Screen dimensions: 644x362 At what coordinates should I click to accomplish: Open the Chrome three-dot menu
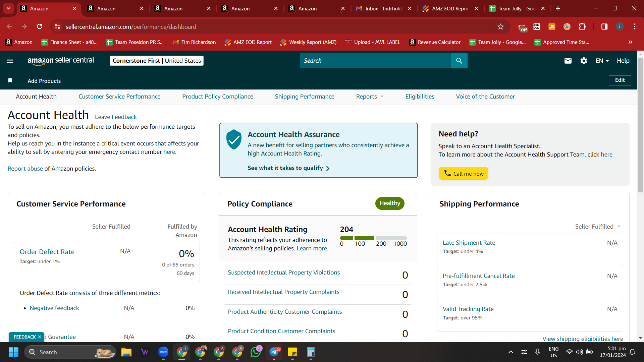tap(635, 26)
